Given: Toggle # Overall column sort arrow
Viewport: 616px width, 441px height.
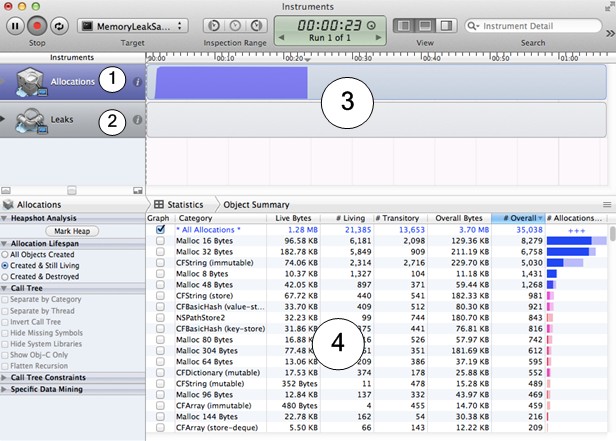Looking at the screenshot, I should (x=540, y=218).
